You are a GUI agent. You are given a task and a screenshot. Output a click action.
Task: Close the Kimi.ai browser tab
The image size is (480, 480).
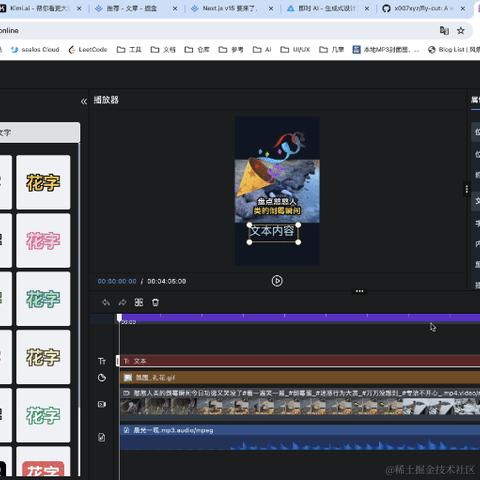[x=79, y=9]
